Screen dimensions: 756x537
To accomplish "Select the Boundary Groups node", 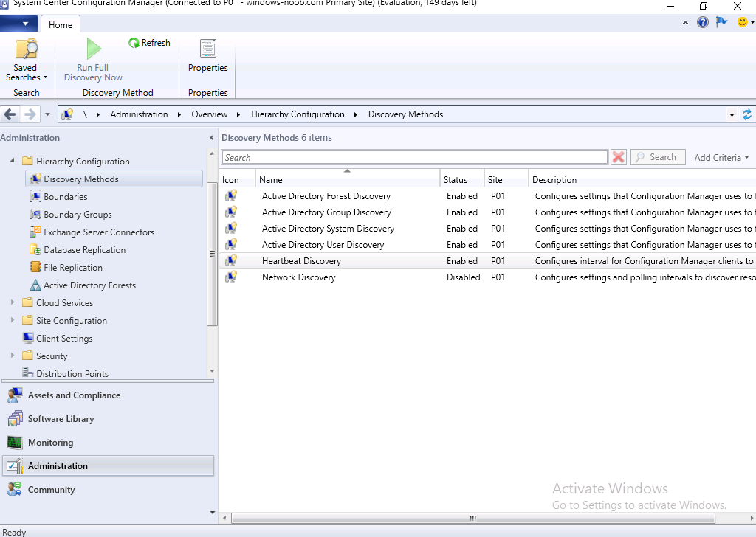I will [70, 215].
